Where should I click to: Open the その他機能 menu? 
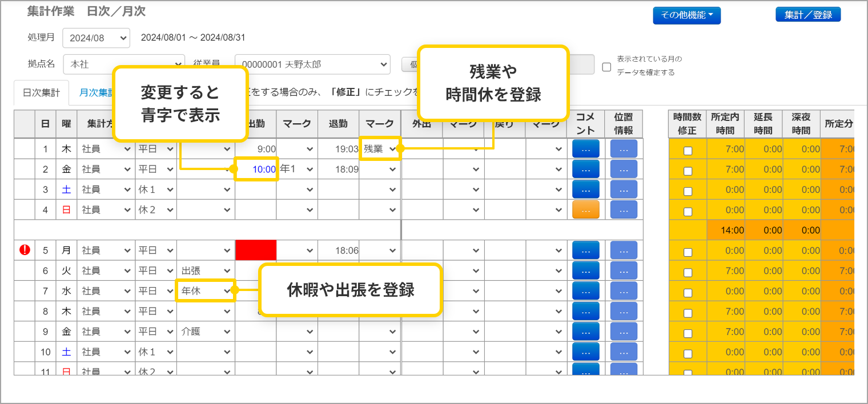point(686,15)
